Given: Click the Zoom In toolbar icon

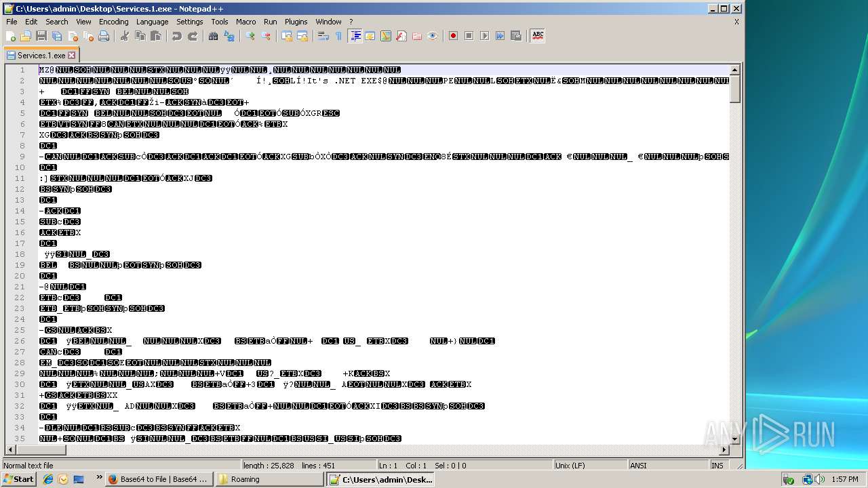Looking at the screenshot, I should pos(250,36).
